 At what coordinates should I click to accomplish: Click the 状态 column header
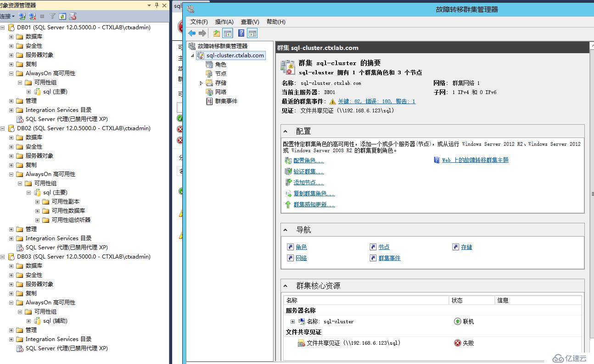pyautogui.click(x=472, y=300)
